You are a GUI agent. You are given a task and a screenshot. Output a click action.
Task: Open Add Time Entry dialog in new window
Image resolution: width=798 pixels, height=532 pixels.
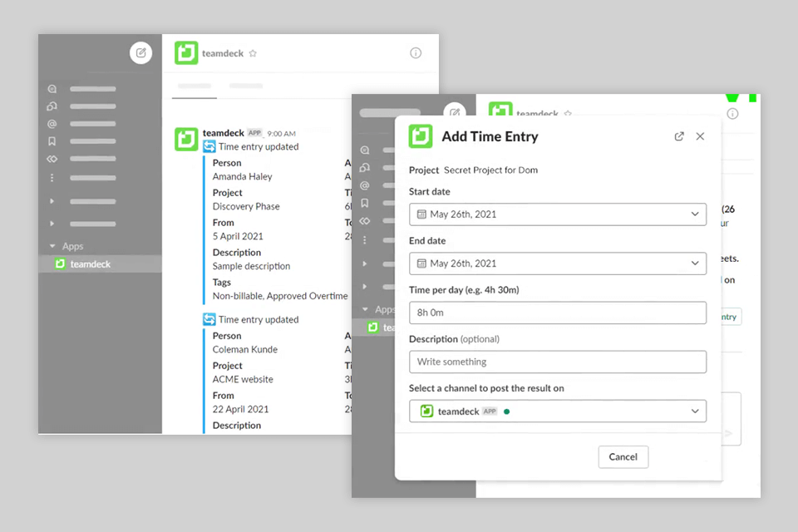coord(679,136)
